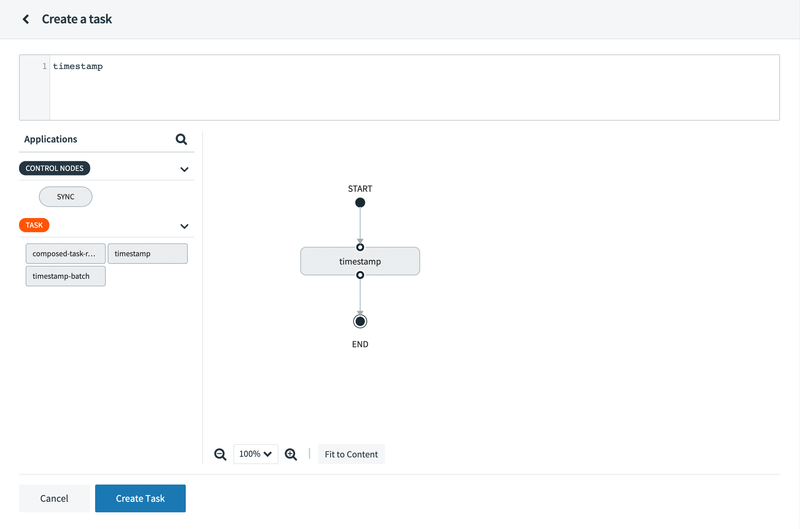Pick the composed-task-r... application

(66, 254)
